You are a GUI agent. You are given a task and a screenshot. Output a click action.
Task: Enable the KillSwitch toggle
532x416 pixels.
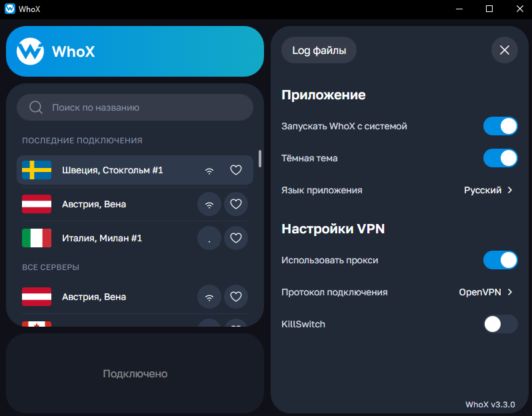(x=501, y=325)
